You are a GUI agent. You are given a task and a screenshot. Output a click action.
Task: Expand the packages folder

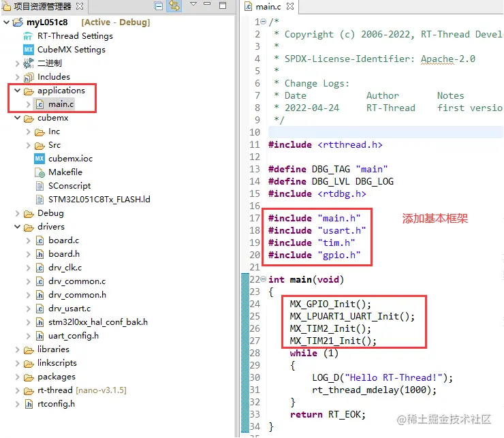pyautogui.click(x=17, y=377)
